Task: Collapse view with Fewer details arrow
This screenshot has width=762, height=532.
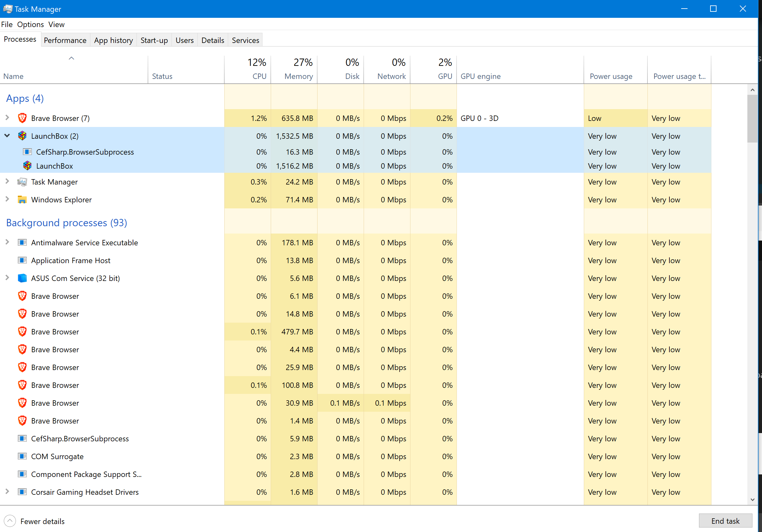Action: (x=10, y=521)
